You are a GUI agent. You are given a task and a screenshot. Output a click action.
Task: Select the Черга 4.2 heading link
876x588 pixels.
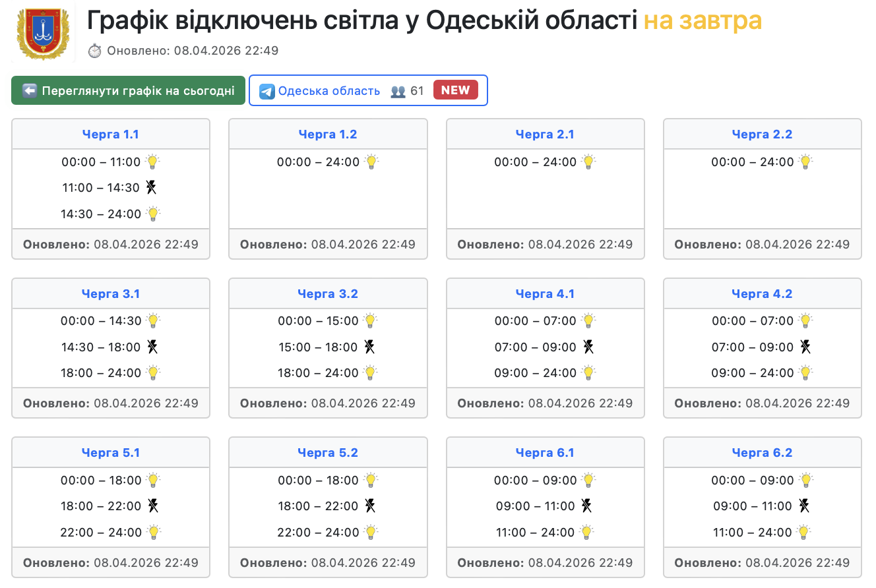point(762,294)
